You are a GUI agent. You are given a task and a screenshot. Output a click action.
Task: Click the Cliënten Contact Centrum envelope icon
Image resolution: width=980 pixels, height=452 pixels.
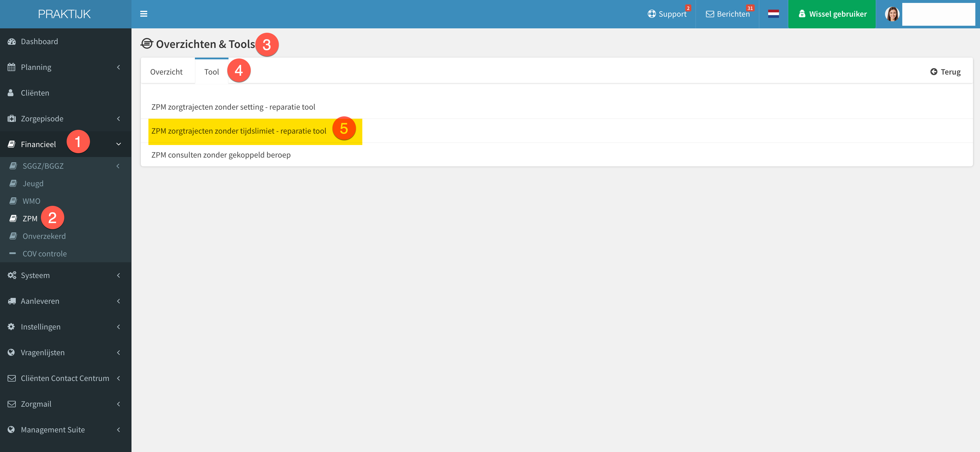coord(12,378)
